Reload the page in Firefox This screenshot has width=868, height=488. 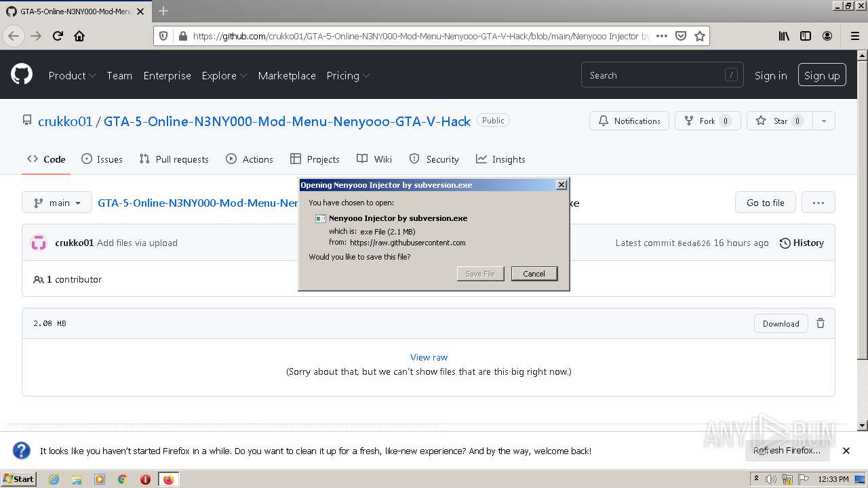(x=58, y=36)
